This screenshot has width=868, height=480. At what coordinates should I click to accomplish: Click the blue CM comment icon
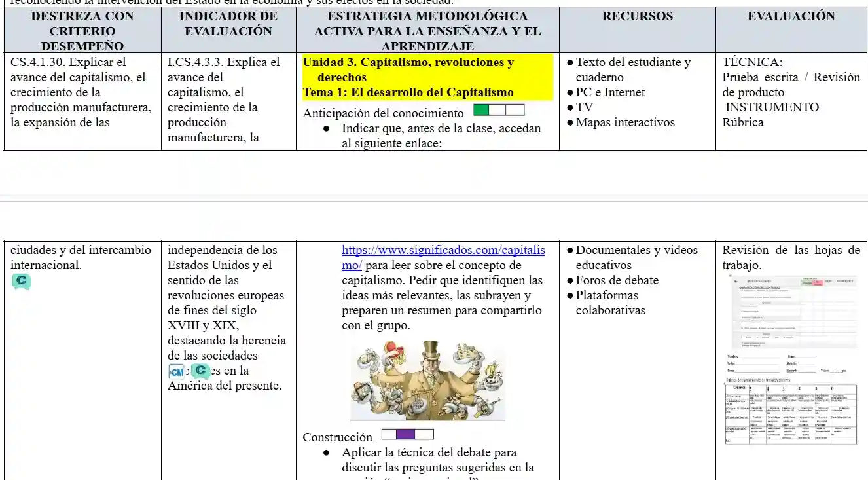click(177, 372)
